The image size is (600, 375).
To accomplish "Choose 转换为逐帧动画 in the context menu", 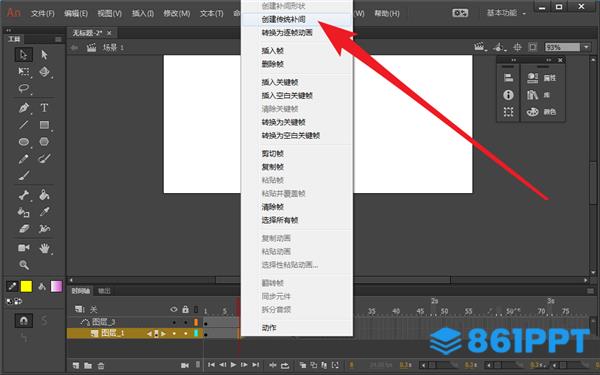I will pyautogui.click(x=297, y=33).
